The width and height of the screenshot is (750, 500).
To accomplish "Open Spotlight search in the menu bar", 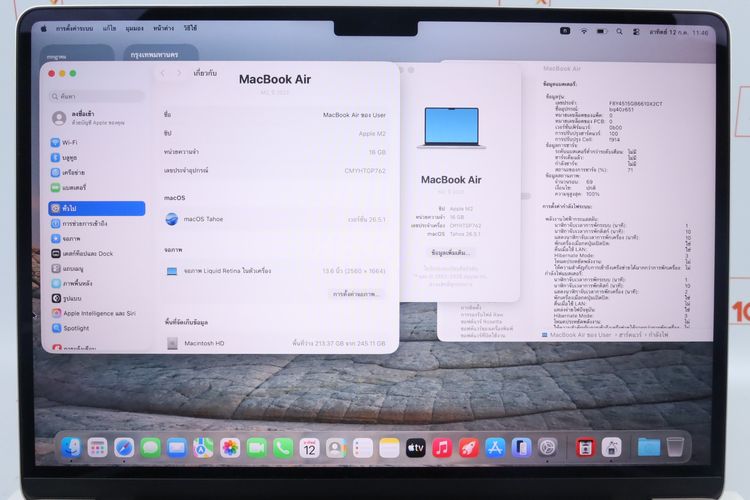I will [619, 32].
